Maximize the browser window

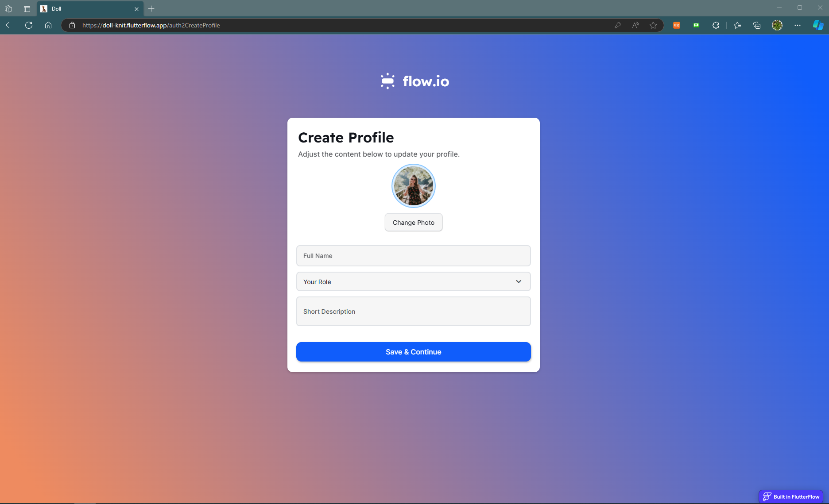[800, 8]
